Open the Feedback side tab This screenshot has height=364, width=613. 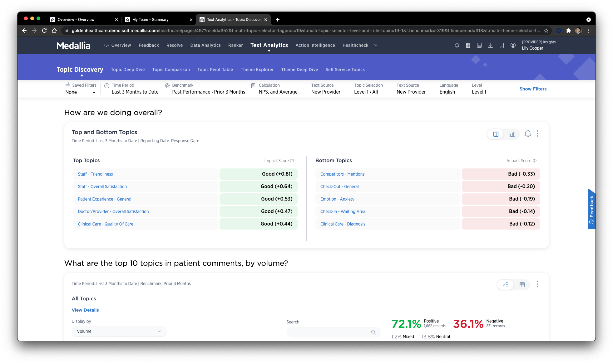point(591,209)
